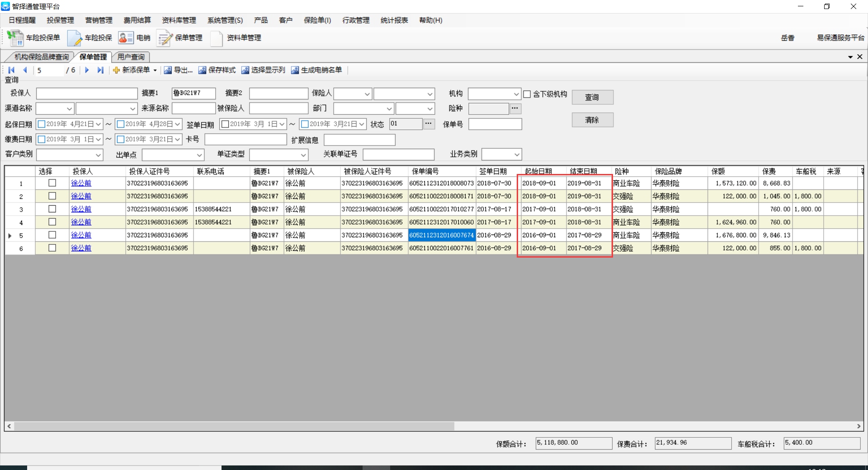
Task: Jump to the last page of records
Action: coord(100,70)
